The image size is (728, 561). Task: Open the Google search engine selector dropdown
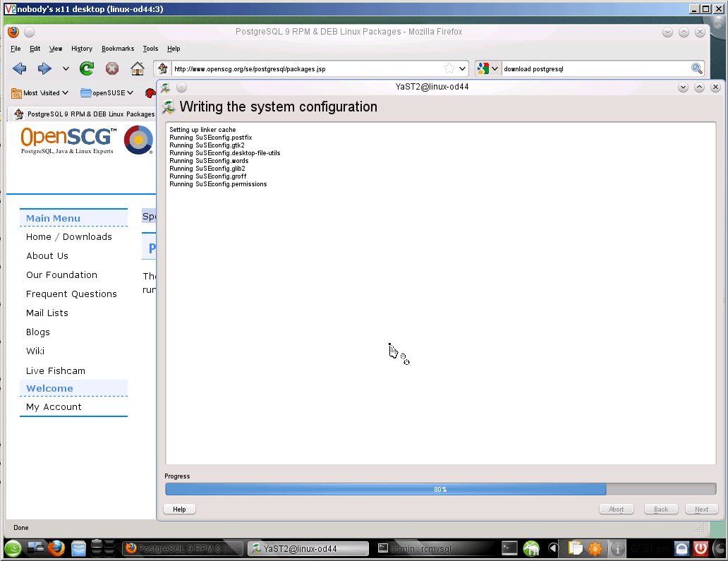488,68
